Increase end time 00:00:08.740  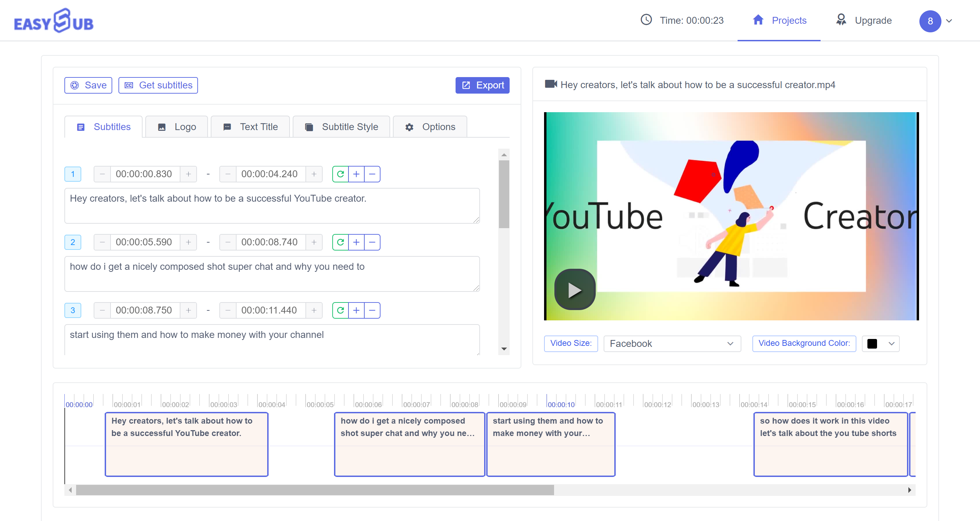[314, 242]
